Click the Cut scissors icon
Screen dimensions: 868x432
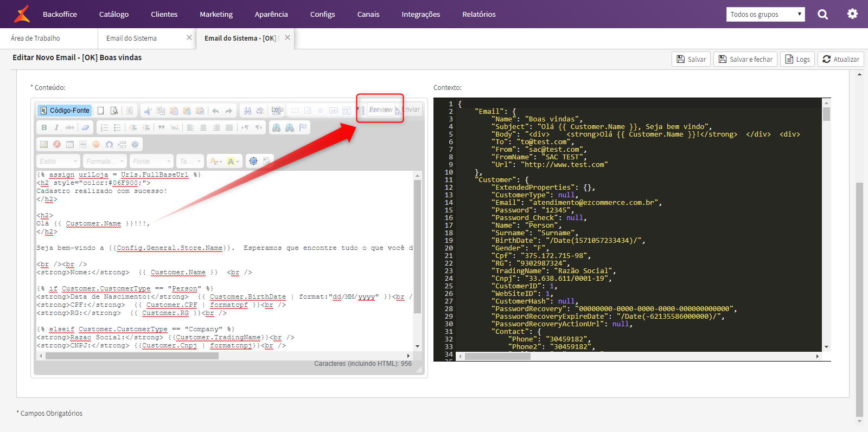pos(148,111)
